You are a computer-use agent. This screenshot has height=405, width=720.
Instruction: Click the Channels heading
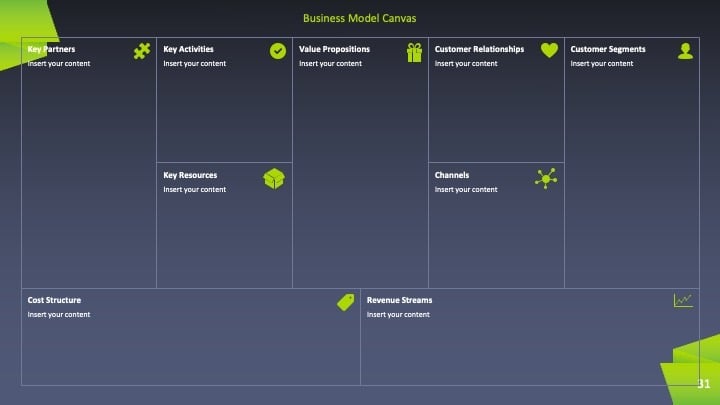[452, 175]
